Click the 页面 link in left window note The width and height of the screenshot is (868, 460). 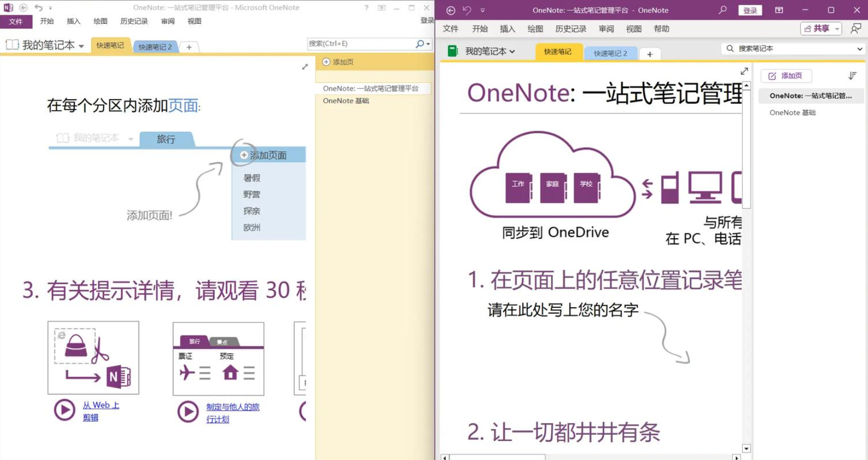[183, 105]
